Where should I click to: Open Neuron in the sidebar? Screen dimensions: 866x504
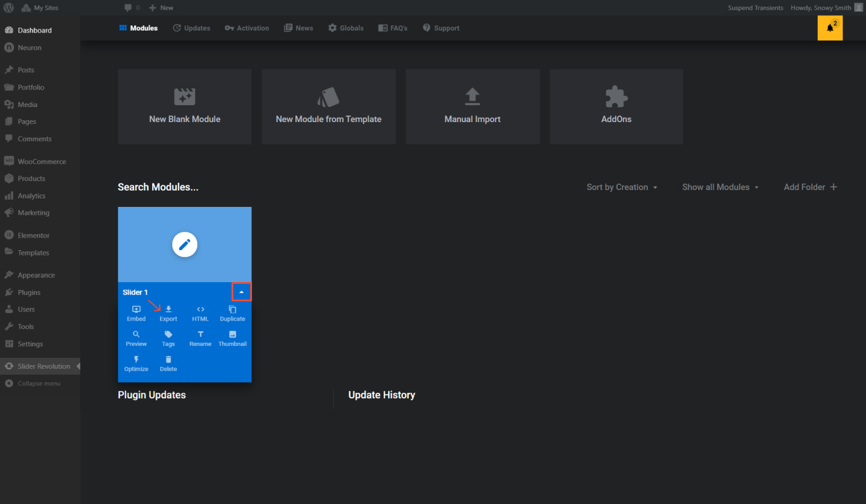pyautogui.click(x=40, y=48)
